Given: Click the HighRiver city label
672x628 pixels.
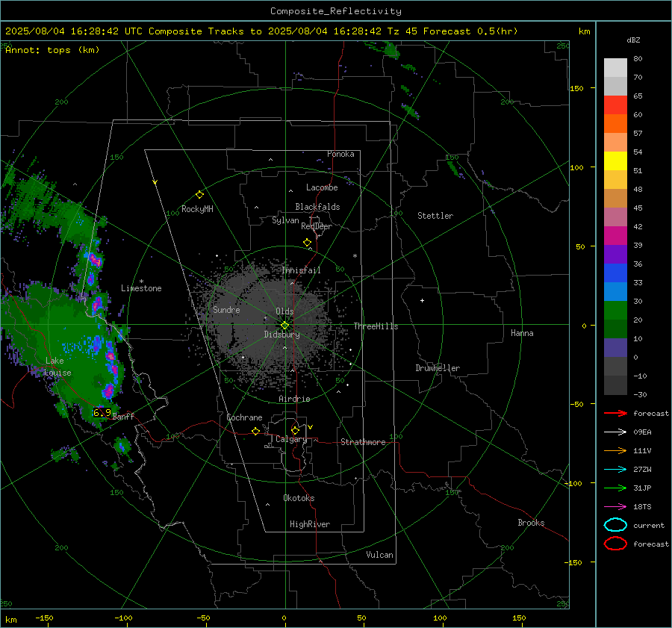Looking at the screenshot, I should (x=310, y=524).
